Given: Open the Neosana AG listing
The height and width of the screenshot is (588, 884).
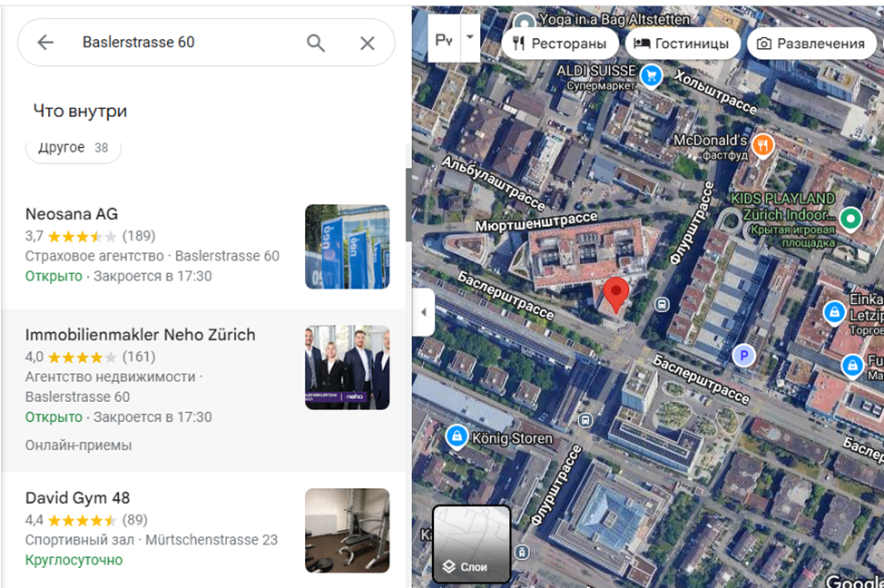Looking at the screenshot, I should click(x=203, y=247).
